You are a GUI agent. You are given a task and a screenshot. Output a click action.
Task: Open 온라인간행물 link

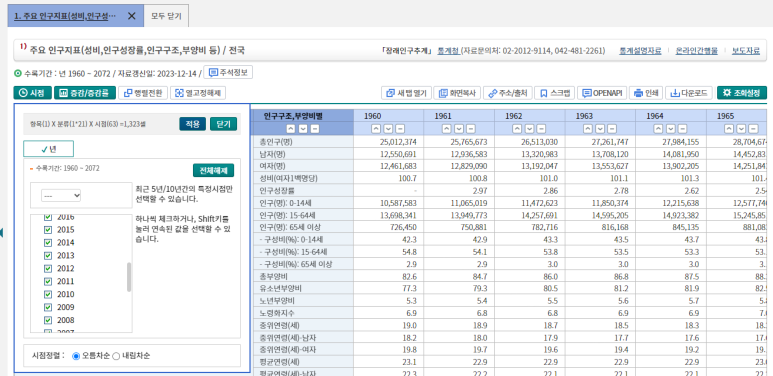pos(697,51)
